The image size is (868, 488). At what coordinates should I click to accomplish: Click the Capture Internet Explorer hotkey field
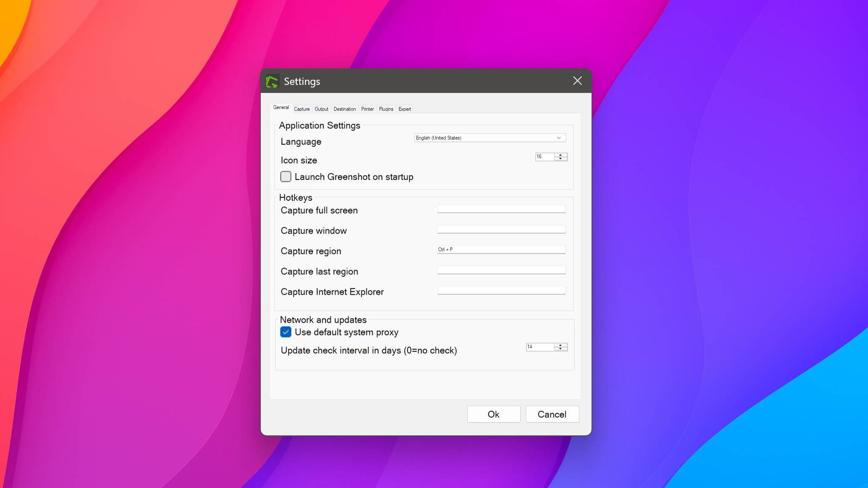pyautogui.click(x=501, y=290)
